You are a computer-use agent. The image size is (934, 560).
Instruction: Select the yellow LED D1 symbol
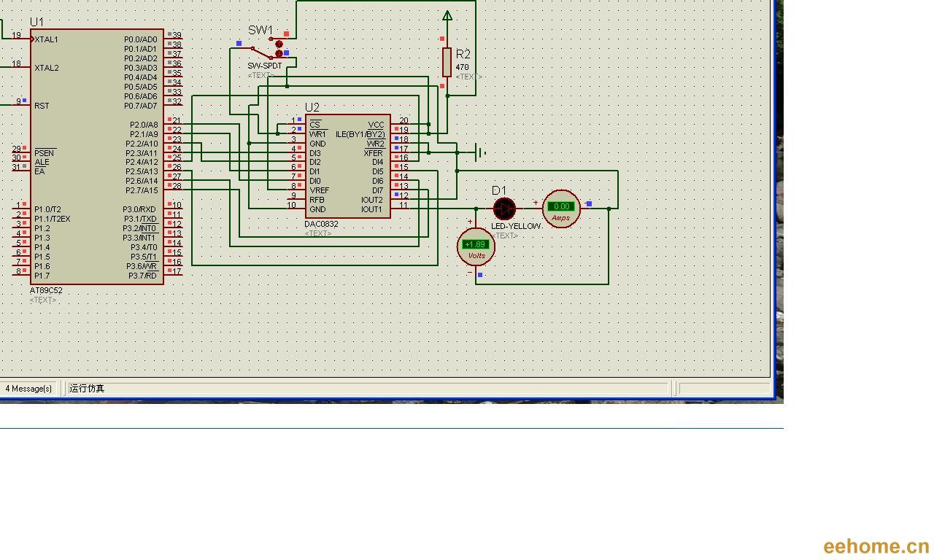click(504, 209)
